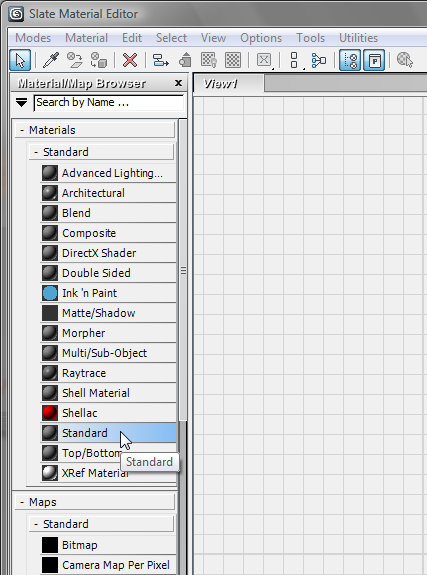Click Lay Out All Vertical icon

tap(294, 60)
